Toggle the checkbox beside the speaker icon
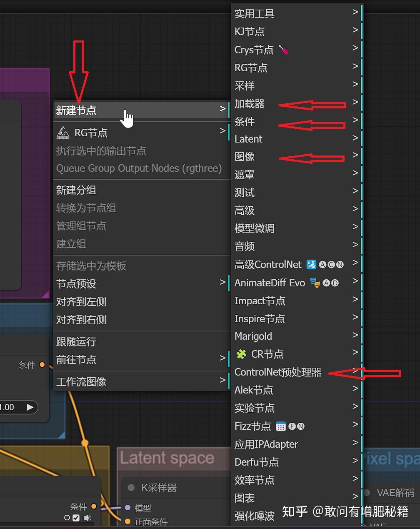Image resolution: width=420 pixels, height=529 pixels. 76,518
